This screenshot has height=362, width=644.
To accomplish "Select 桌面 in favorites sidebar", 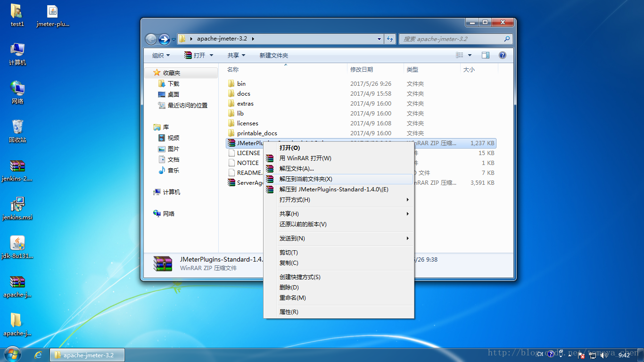I will coord(169,94).
